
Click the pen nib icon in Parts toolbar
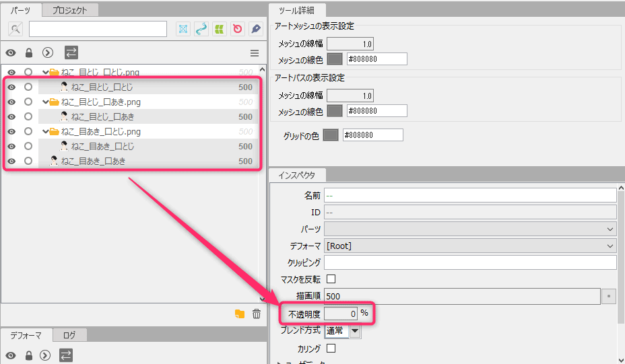[255, 29]
